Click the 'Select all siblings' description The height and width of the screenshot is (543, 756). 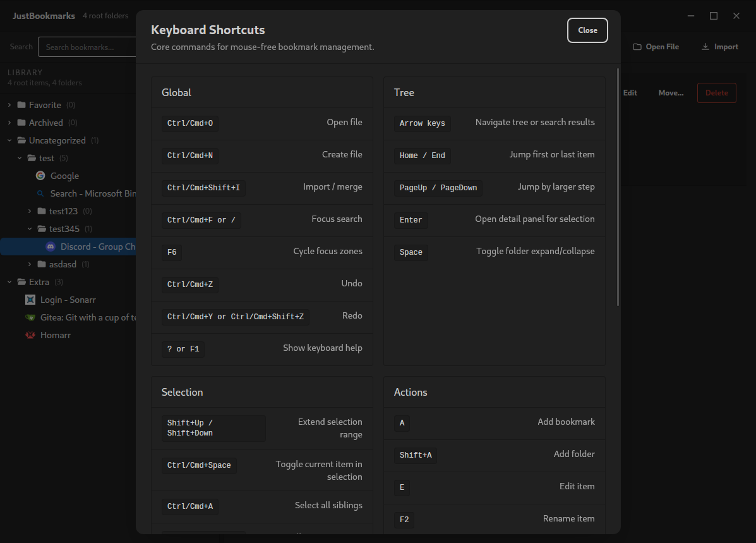pyautogui.click(x=328, y=505)
